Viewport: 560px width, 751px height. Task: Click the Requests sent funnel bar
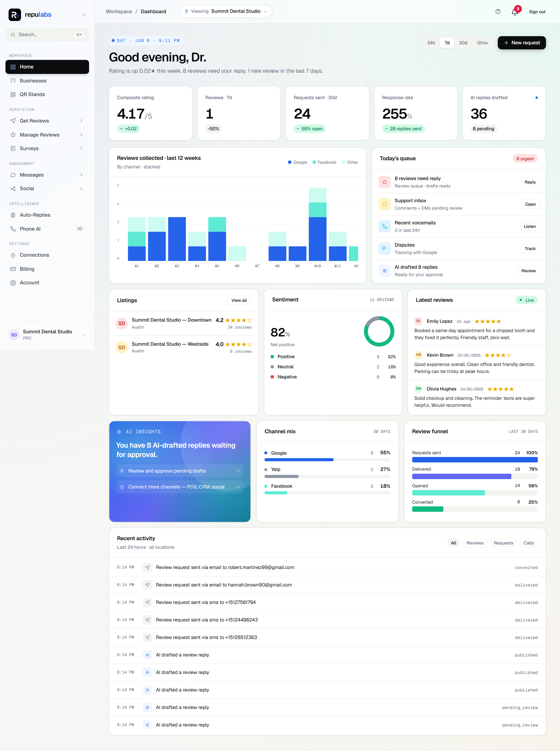click(x=475, y=460)
